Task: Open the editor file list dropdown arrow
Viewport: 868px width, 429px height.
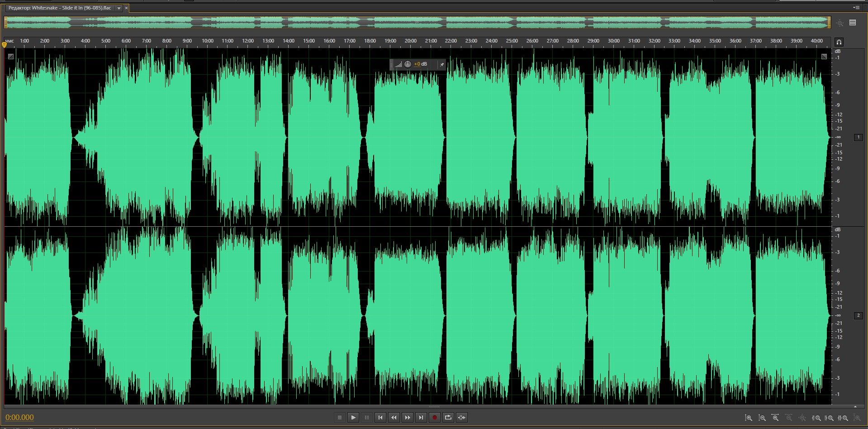Action: pos(119,8)
